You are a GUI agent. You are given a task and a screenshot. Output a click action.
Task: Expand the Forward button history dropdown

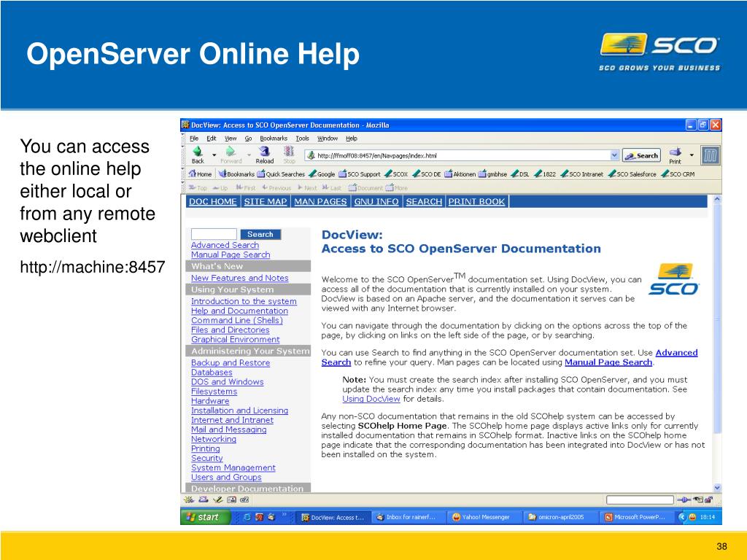249,155
